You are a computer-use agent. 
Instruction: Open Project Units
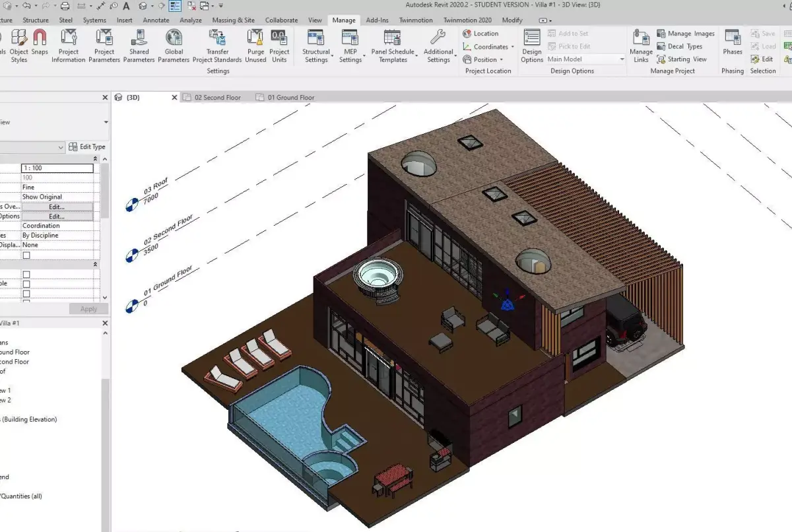(x=279, y=46)
